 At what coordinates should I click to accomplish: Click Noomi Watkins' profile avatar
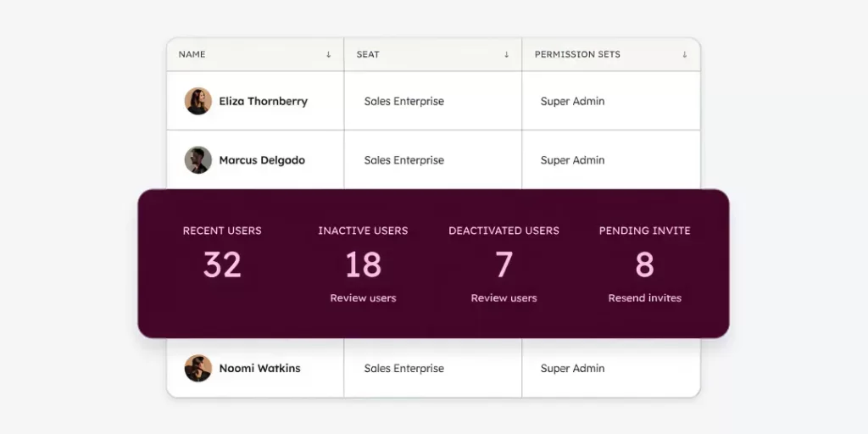point(198,369)
